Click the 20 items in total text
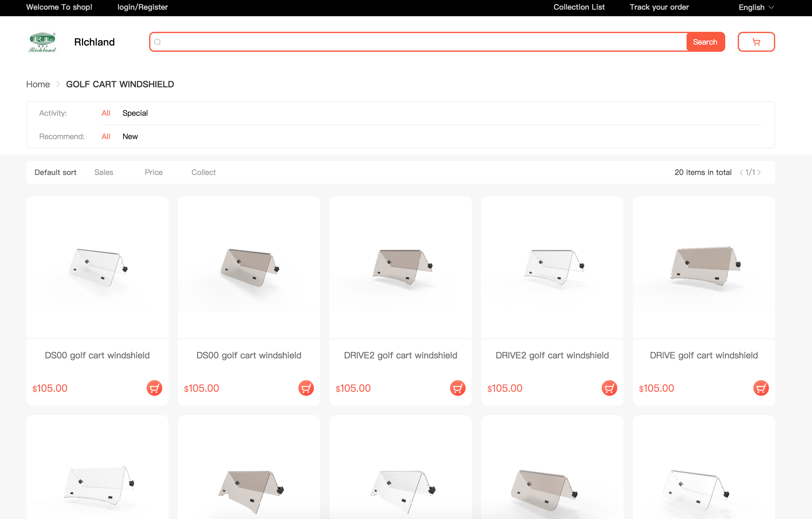 703,172
